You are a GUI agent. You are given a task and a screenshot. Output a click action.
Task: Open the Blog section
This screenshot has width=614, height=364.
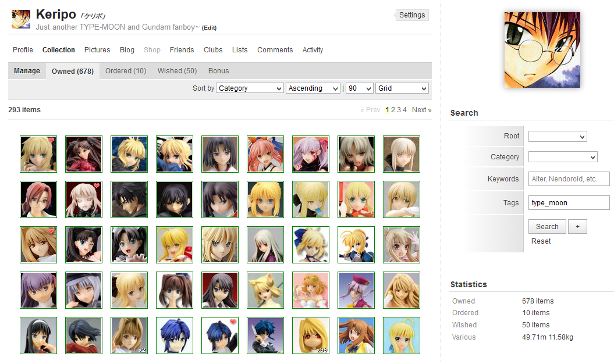click(x=126, y=50)
